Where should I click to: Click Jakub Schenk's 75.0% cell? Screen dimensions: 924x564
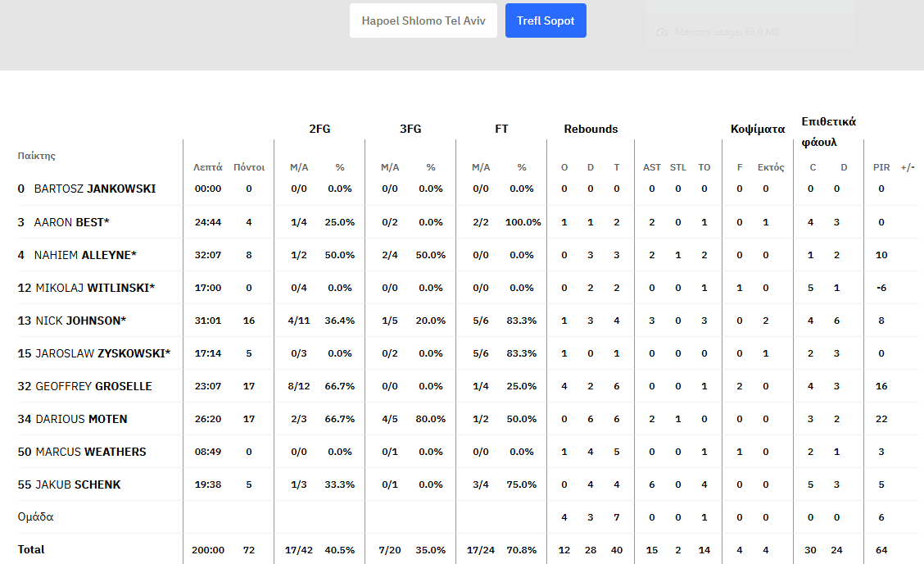pos(522,484)
